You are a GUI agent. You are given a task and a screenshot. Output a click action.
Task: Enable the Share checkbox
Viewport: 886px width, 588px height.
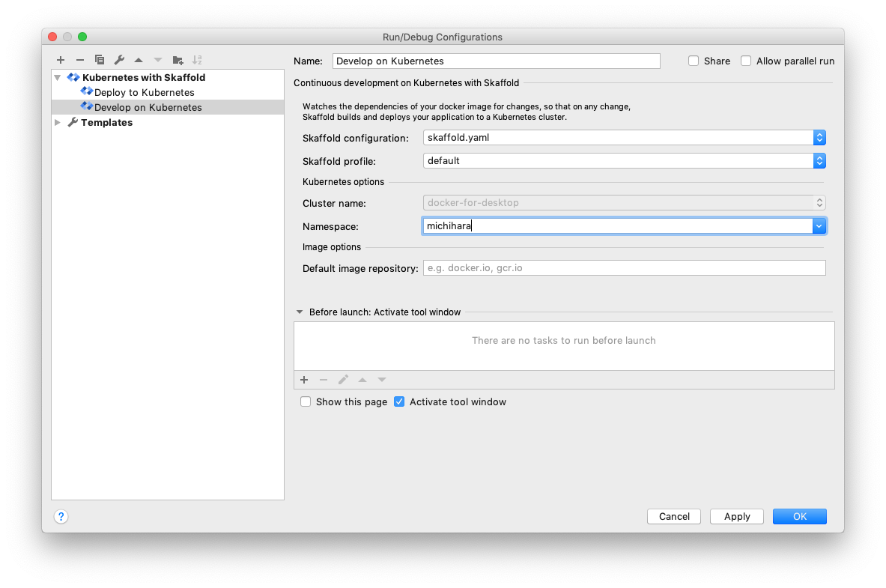(693, 61)
